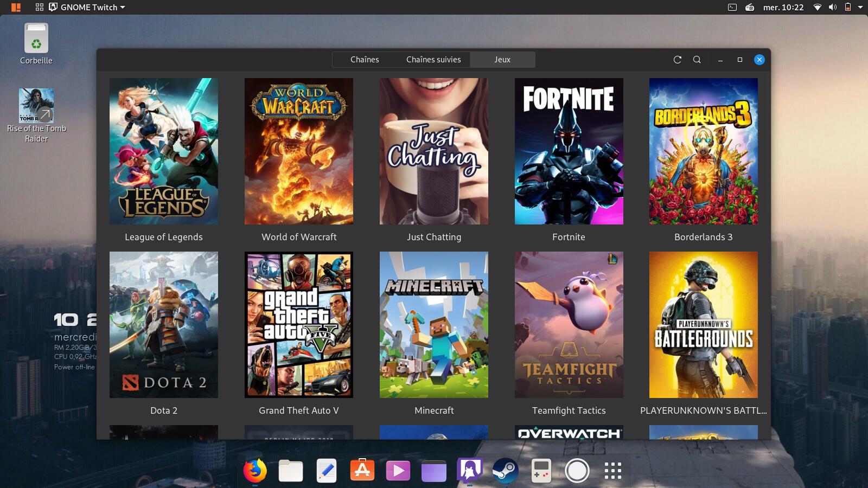Open Borderlands 3 cover art

click(704, 151)
